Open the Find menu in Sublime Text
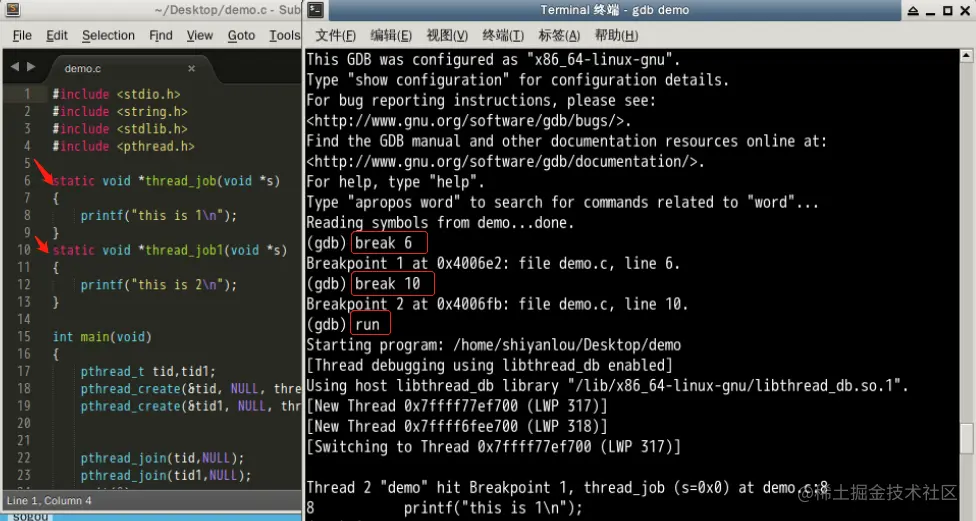Viewport: 976px width, 521px height. pyautogui.click(x=161, y=35)
